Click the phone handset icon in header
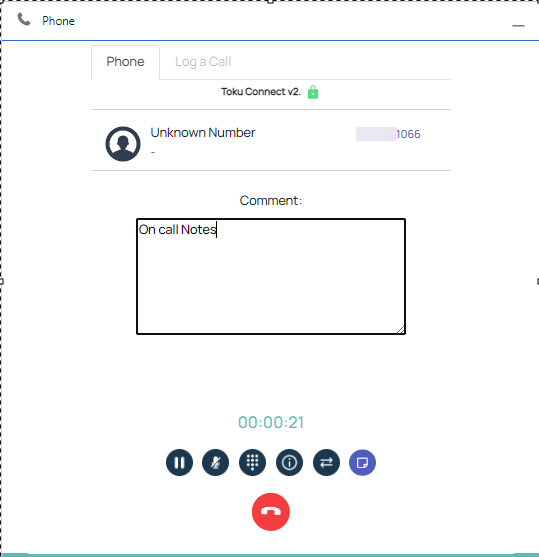This screenshot has width=539, height=557. click(24, 20)
